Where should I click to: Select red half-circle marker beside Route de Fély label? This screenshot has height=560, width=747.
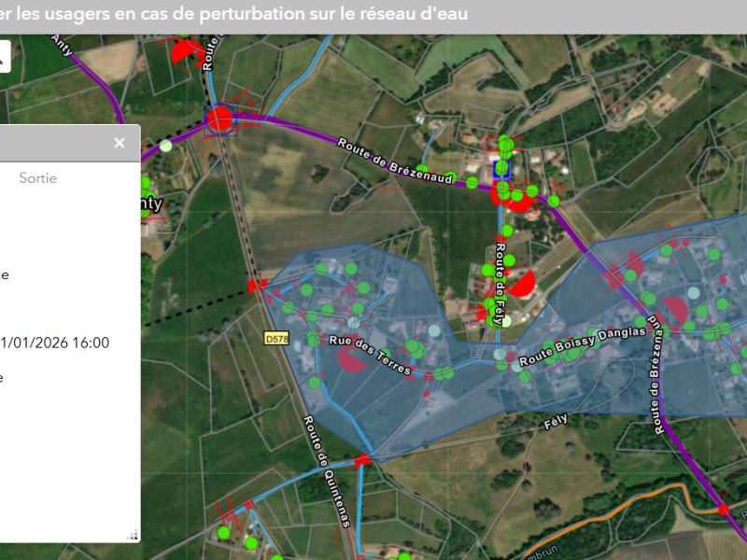[521, 284]
